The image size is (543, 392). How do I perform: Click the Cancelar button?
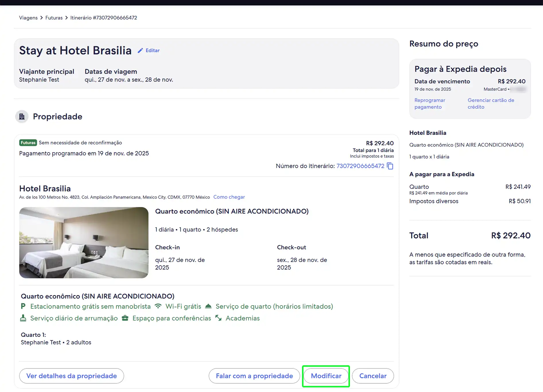(x=373, y=376)
